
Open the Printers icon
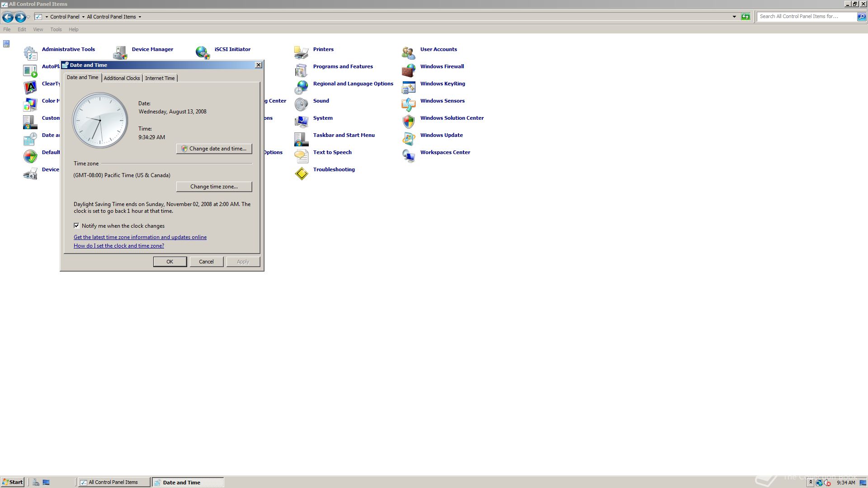tap(302, 53)
